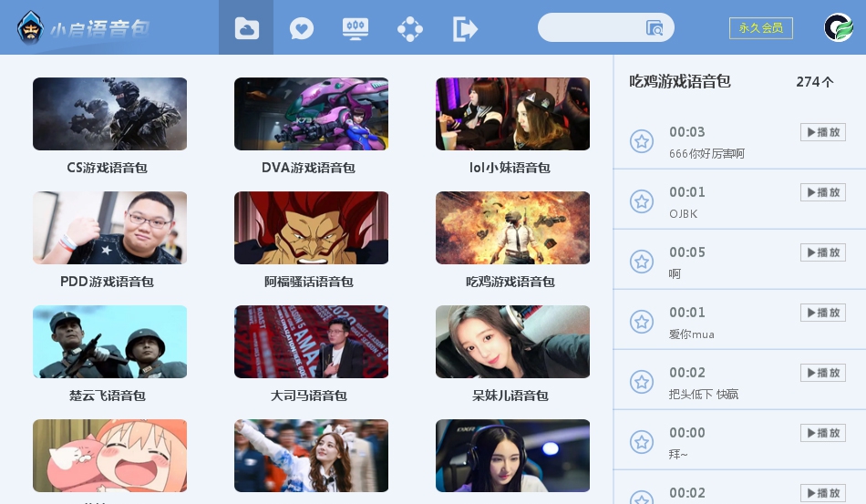Play the 爱你mua voice clip
866x504 pixels.
823,313
